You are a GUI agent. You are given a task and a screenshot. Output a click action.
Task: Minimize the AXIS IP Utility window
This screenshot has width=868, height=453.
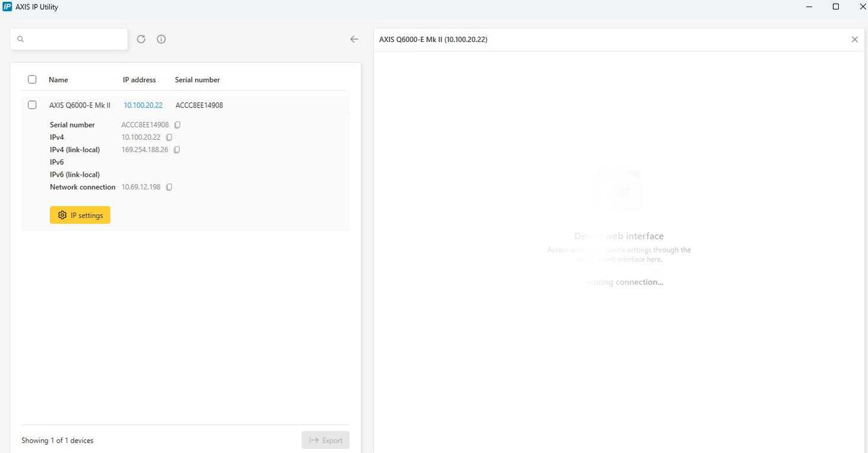point(810,6)
